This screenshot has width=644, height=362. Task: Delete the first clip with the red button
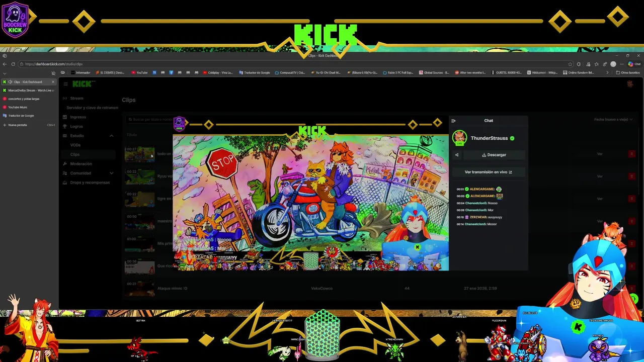pyautogui.click(x=632, y=154)
